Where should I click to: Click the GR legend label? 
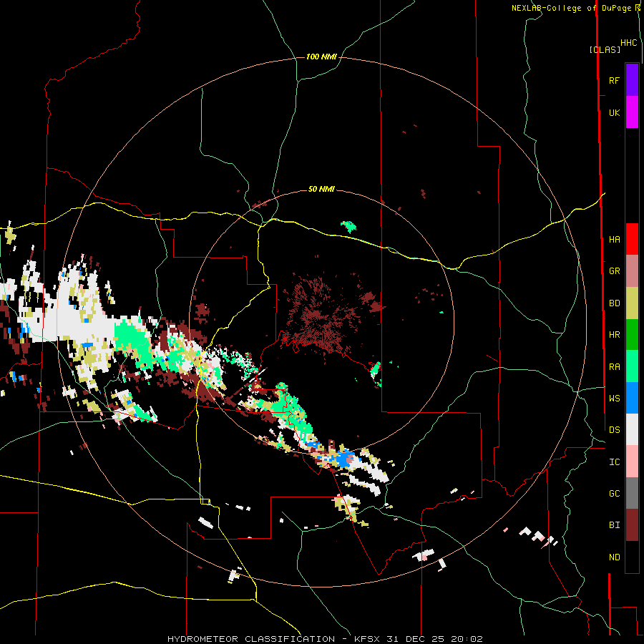[614, 271]
